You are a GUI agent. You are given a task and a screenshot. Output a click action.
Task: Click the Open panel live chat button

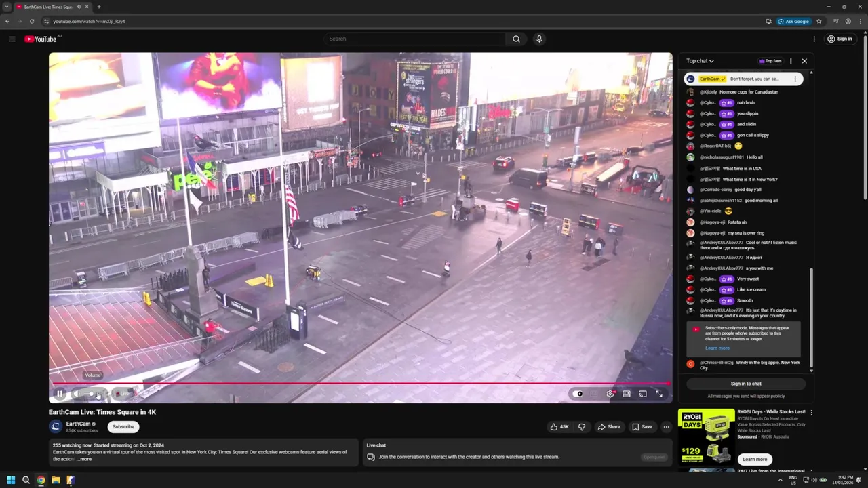point(654,457)
